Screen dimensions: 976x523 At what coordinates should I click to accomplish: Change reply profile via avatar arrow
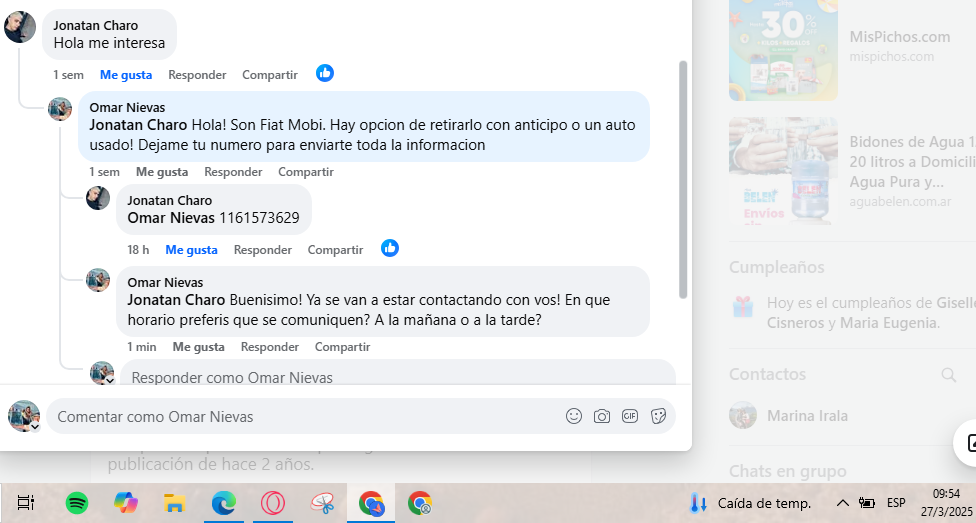coord(110,380)
